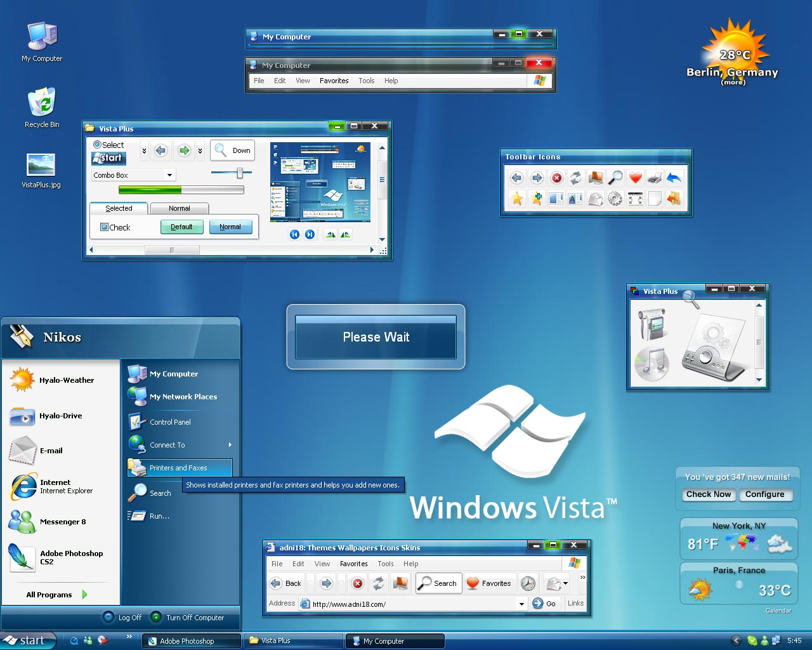Click the camcorder icon in small Vista Plus window
The height and width of the screenshot is (650, 812).
point(651,323)
